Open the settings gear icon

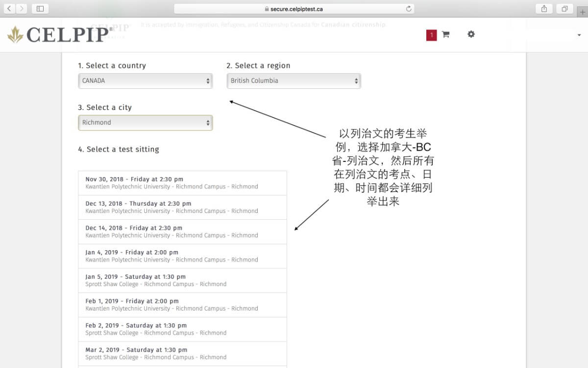[471, 34]
